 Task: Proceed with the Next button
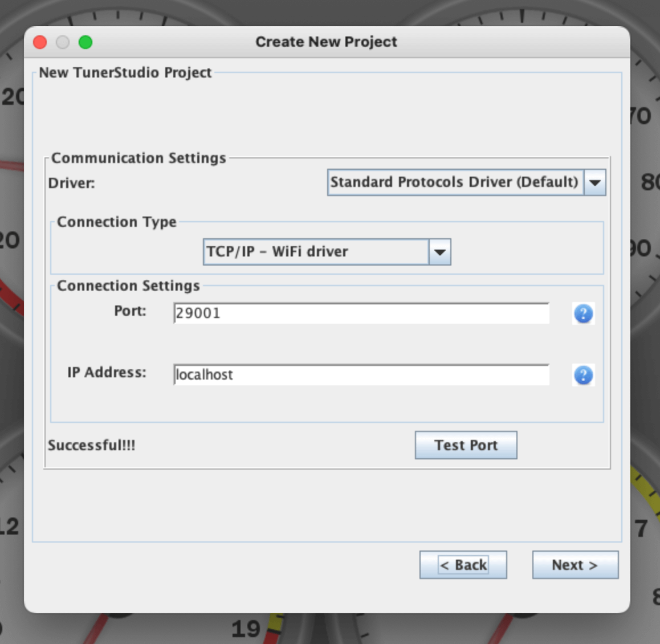(x=575, y=565)
